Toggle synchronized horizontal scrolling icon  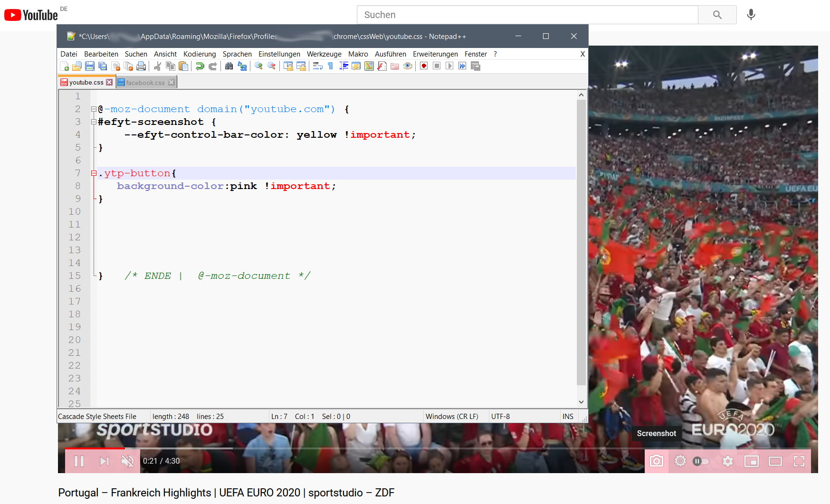coord(301,66)
